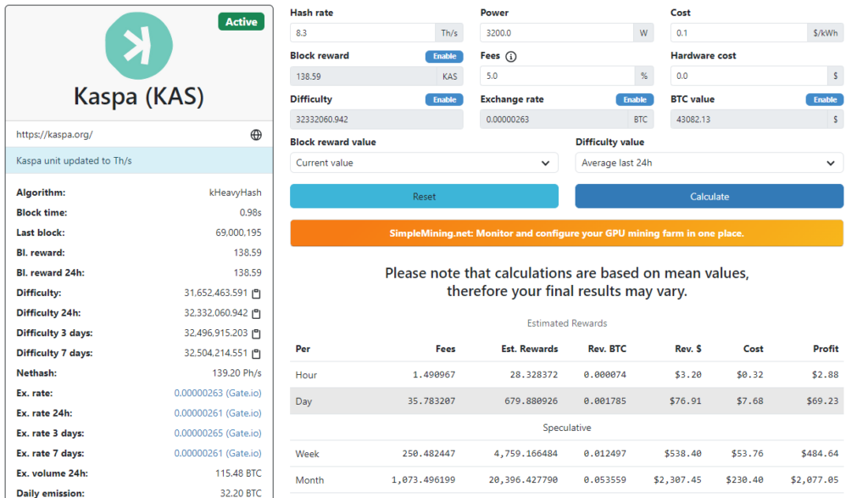Open Ex. rate 0.00000263 Gate.io link
This screenshot has width=868, height=498.
(x=218, y=393)
